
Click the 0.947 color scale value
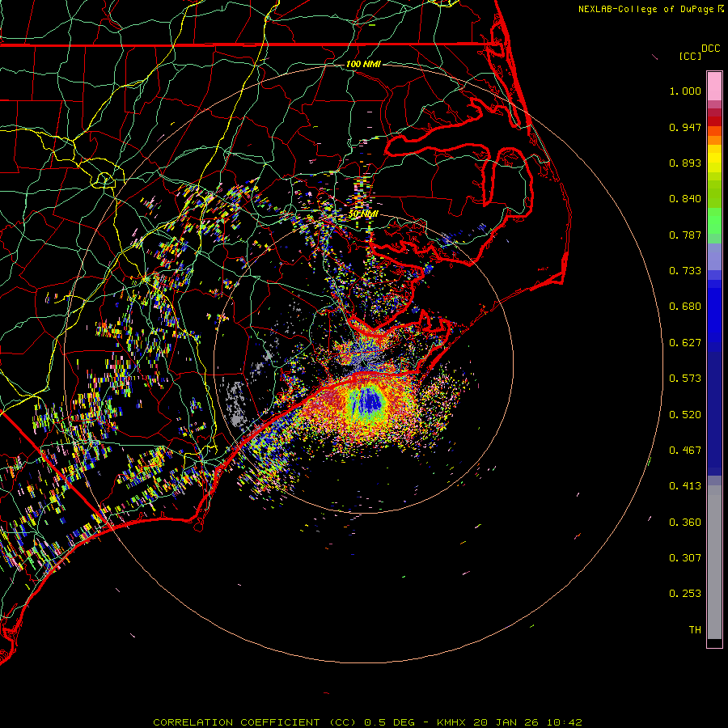point(685,127)
